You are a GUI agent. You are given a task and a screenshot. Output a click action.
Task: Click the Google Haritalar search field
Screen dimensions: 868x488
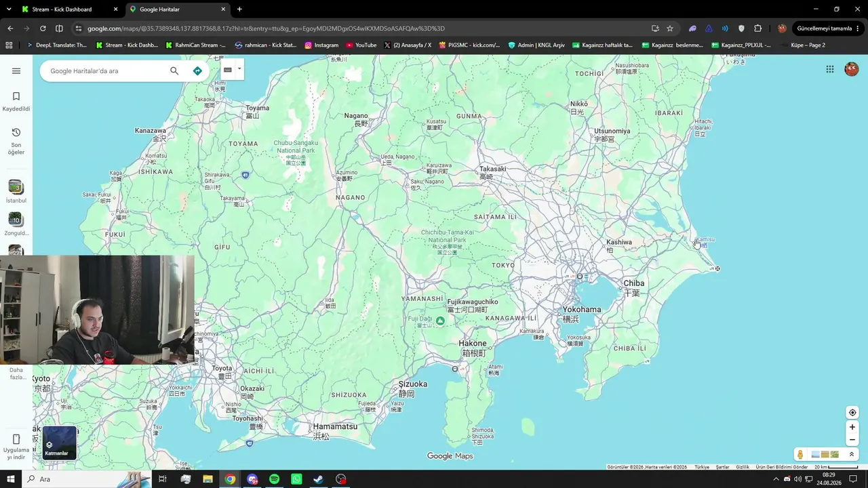point(107,71)
